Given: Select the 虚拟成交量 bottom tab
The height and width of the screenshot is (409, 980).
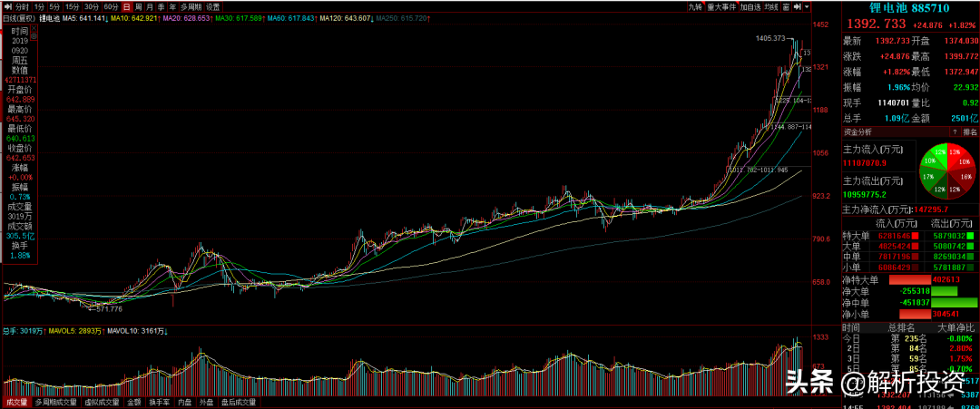Looking at the screenshot, I should point(100,401).
